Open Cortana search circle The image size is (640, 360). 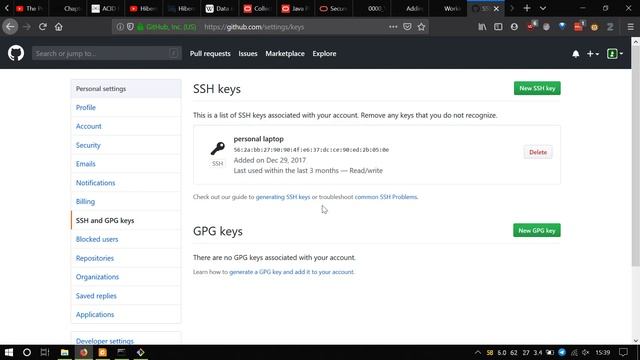27,352
